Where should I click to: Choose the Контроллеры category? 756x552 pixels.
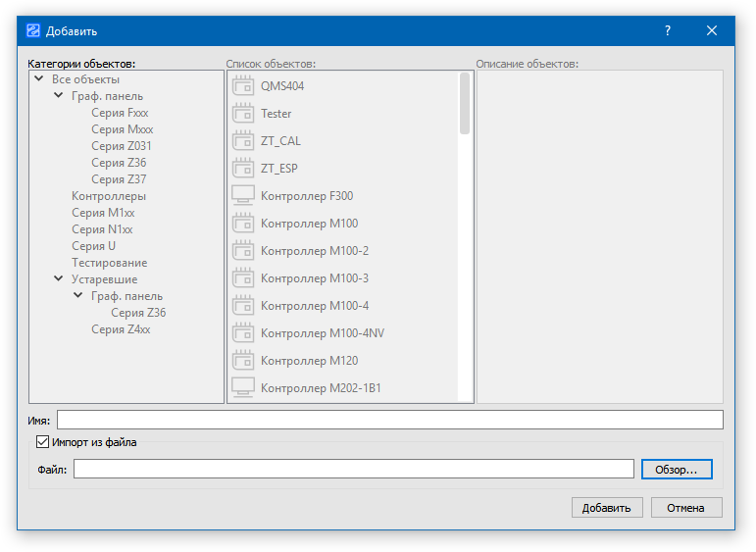[x=109, y=196]
